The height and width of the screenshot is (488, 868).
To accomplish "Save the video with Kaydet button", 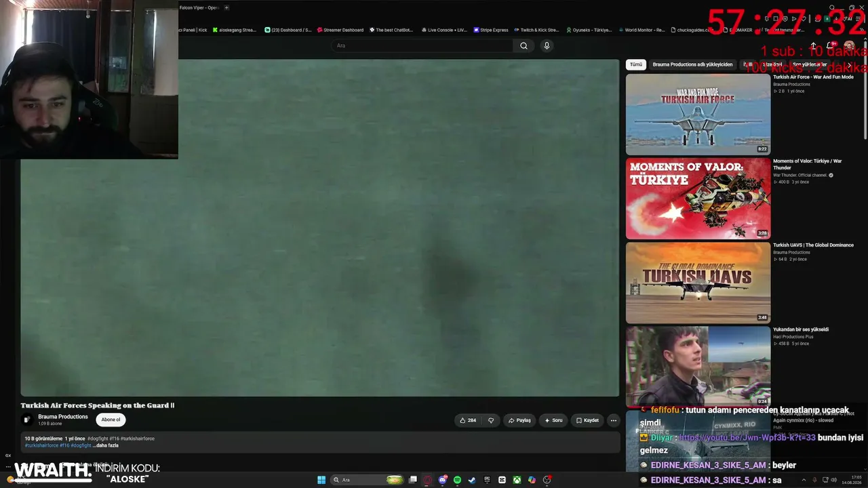I will (x=587, y=420).
